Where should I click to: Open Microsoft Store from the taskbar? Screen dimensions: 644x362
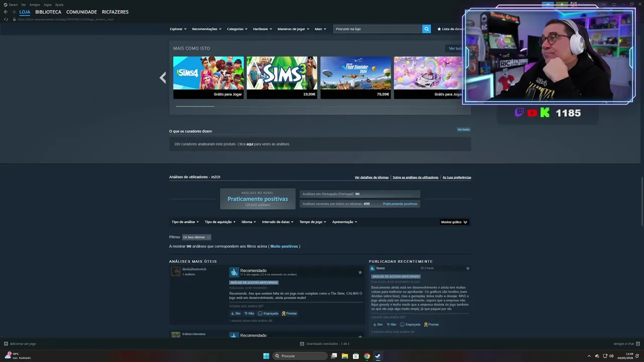(356, 356)
